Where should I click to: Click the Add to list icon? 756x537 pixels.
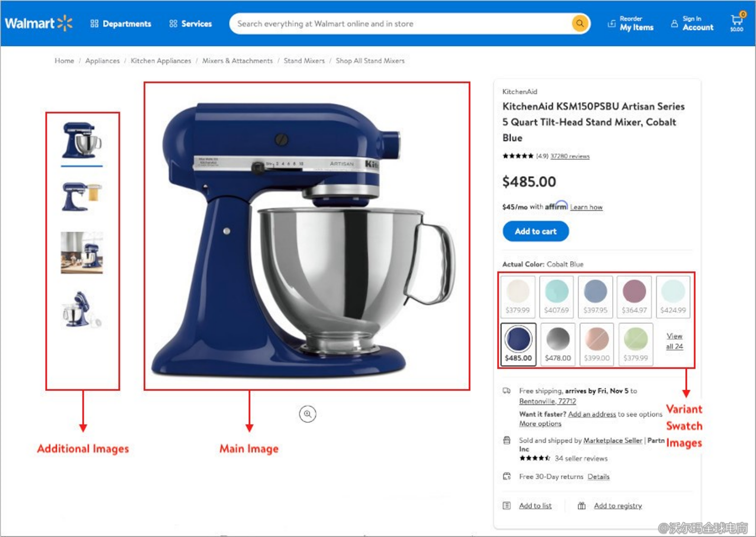pos(506,506)
